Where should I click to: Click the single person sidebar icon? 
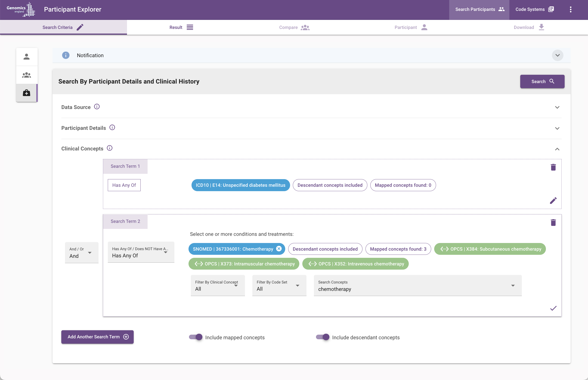click(x=27, y=57)
